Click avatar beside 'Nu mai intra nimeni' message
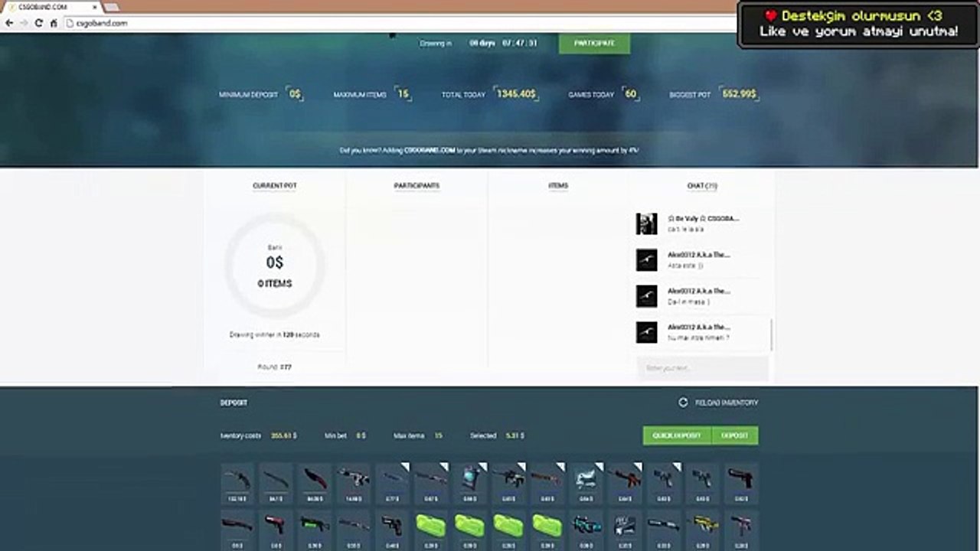 click(x=647, y=332)
